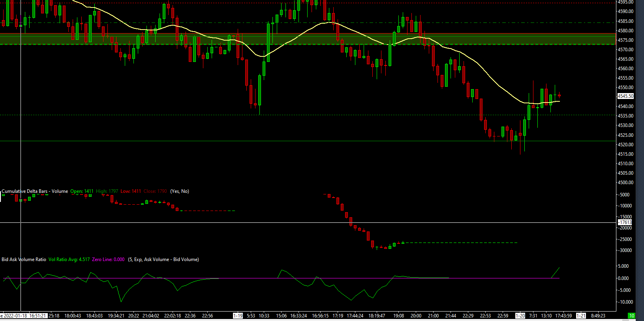Click the 19:34:21 time axis label

point(116,316)
